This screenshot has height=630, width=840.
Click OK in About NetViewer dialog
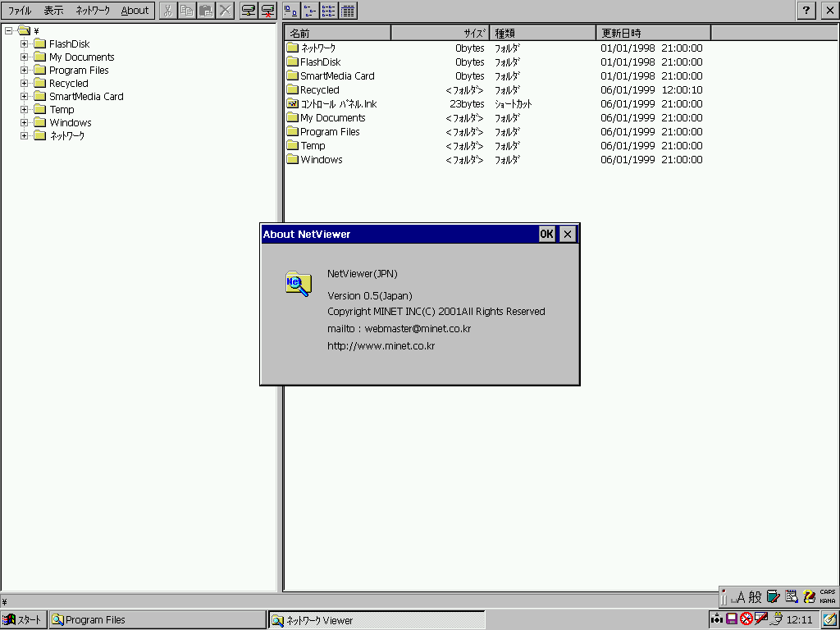click(x=546, y=234)
